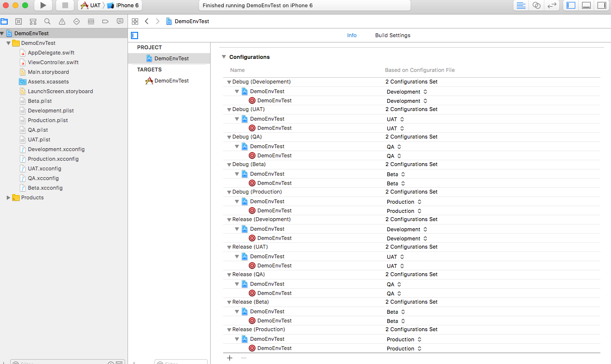Select Beta.xcconfig file
This screenshot has width=611, height=364.
click(x=45, y=188)
